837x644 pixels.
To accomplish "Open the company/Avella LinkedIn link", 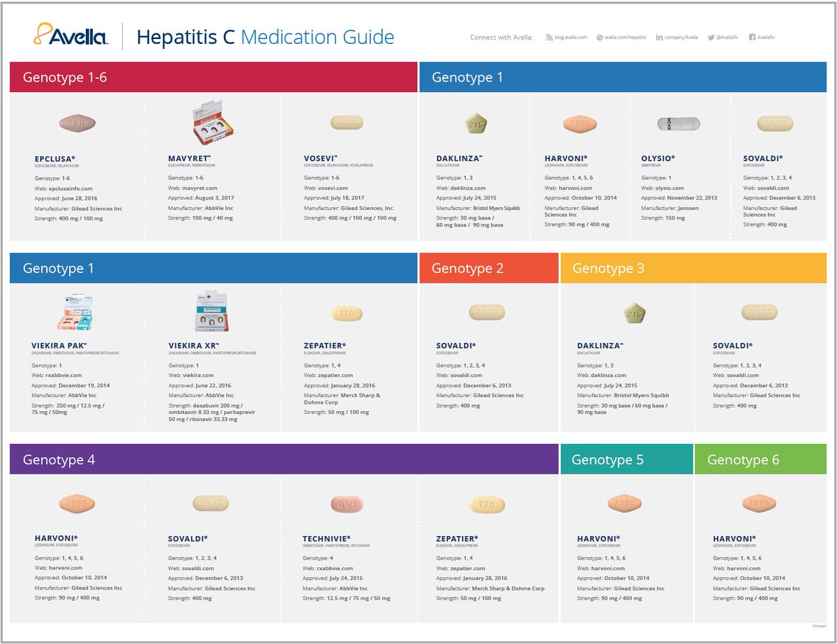I will tap(682, 37).
